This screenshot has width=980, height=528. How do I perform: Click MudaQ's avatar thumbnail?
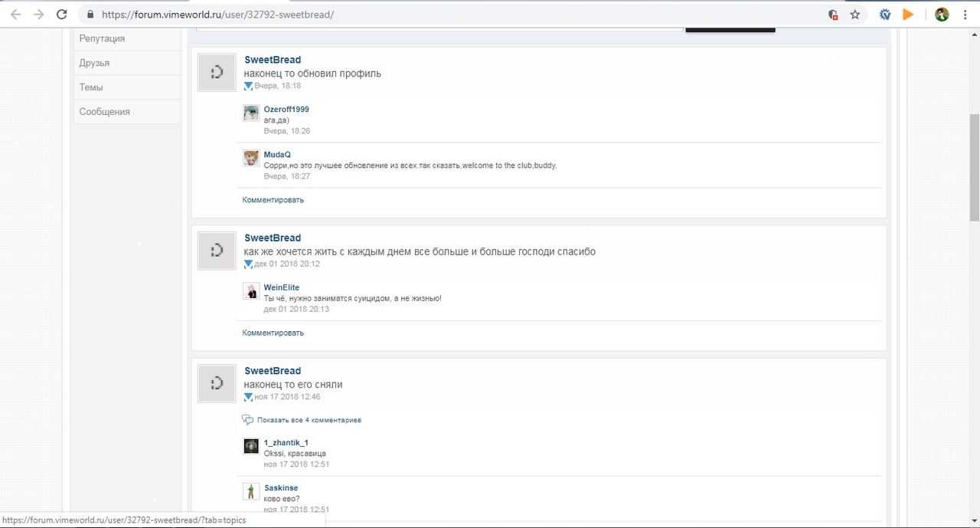(x=251, y=159)
